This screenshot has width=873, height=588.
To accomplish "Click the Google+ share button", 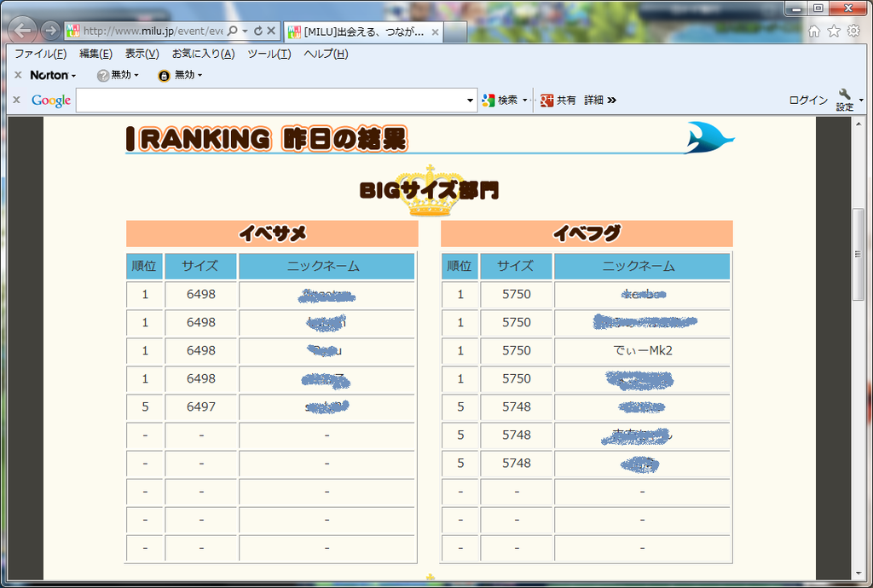I will pyautogui.click(x=558, y=100).
